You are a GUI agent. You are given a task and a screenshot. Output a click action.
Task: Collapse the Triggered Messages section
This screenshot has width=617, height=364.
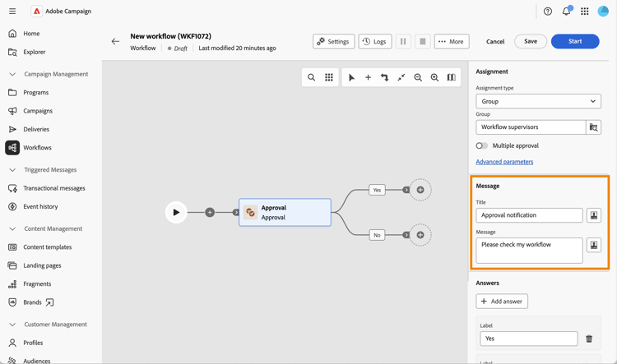(12, 170)
